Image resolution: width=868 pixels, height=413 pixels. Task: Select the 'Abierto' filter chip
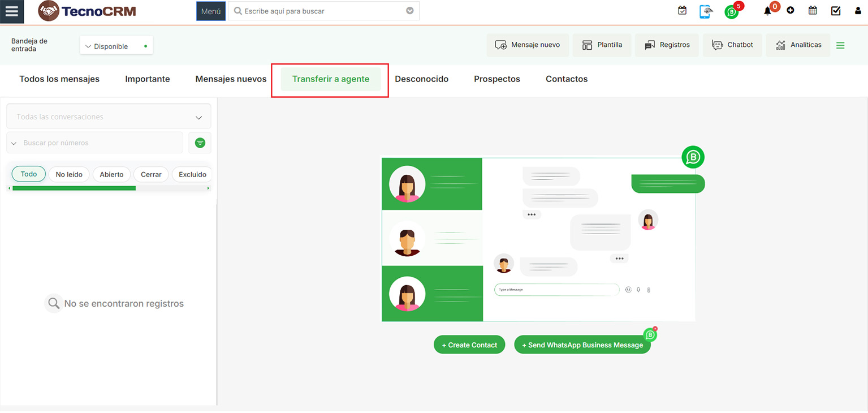pyautogui.click(x=111, y=174)
